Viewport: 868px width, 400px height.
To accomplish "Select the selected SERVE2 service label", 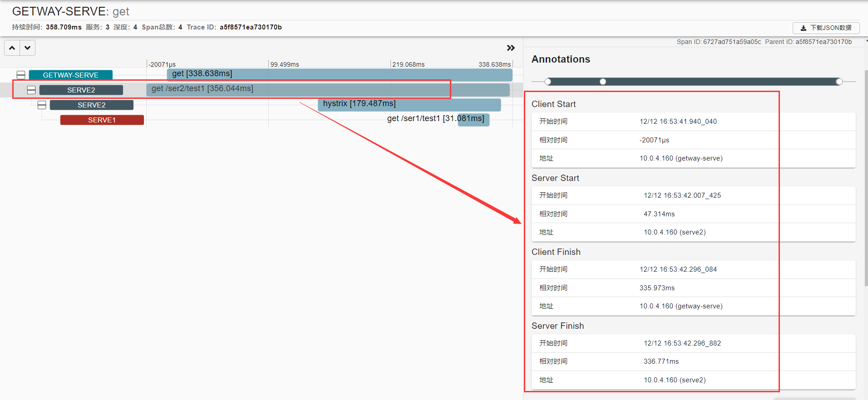I will click(81, 90).
